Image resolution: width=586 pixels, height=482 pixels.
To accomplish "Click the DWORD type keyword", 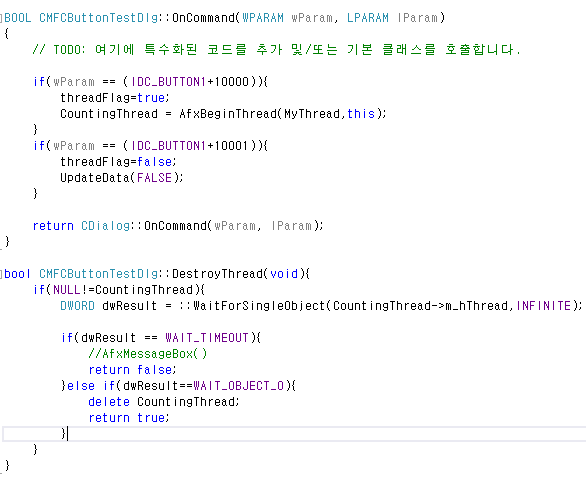I will click(78, 306).
